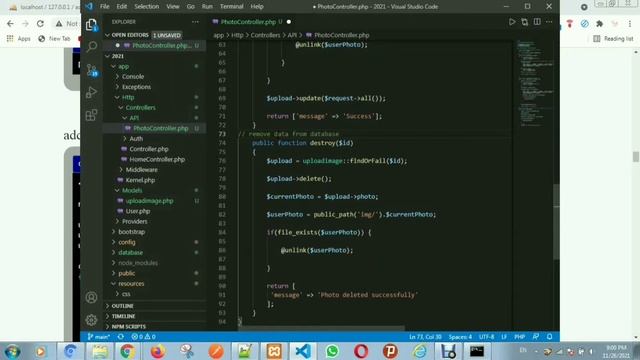
Task: Open XAMPP from the Windows taskbar
Action: click(x=274, y=351)
